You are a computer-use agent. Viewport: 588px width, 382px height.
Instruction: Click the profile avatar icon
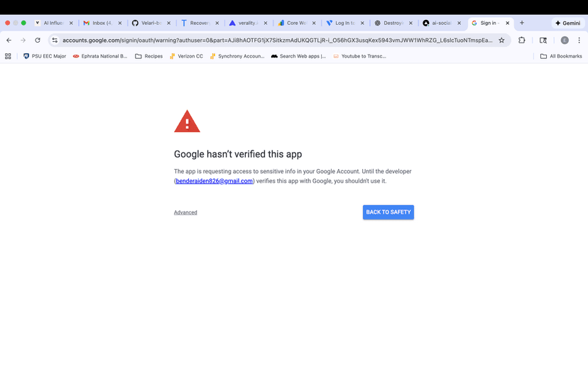click(565, 40)
